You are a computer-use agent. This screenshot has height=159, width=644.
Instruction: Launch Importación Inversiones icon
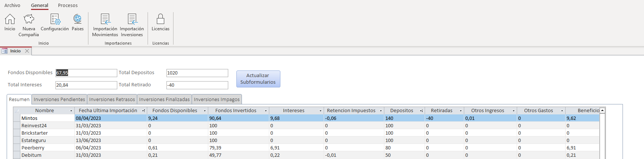(x=132, y=19)
